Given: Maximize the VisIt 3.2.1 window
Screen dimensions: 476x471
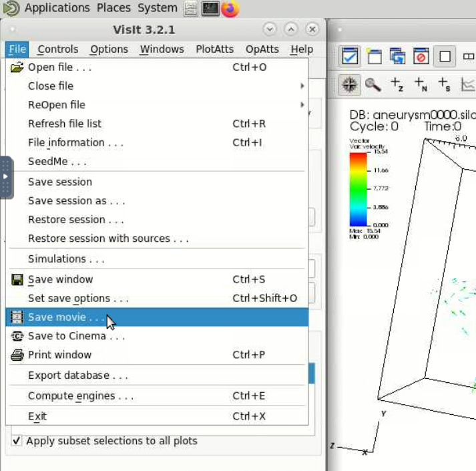Looking at the screenshot, I should click(x=291, y=29).
